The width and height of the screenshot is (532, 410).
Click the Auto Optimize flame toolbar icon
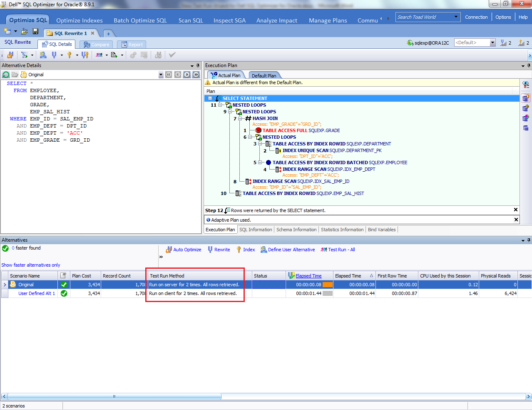coord(10,55)
